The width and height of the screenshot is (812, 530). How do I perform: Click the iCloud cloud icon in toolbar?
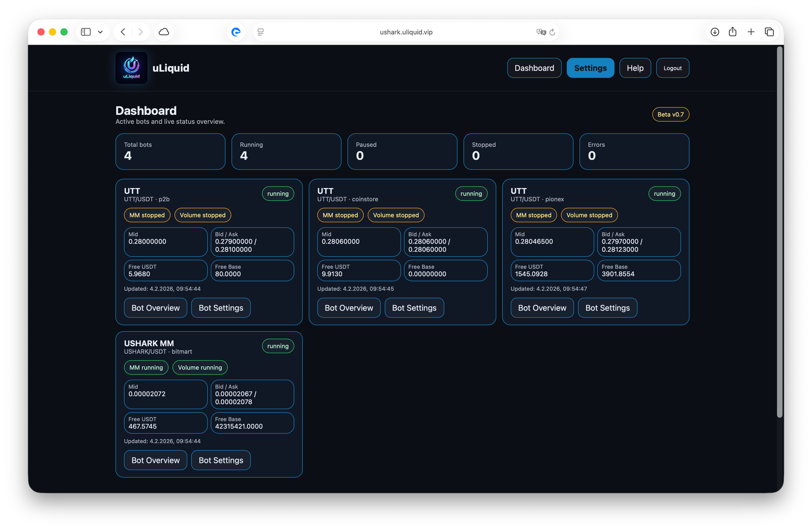coord(163,31)
